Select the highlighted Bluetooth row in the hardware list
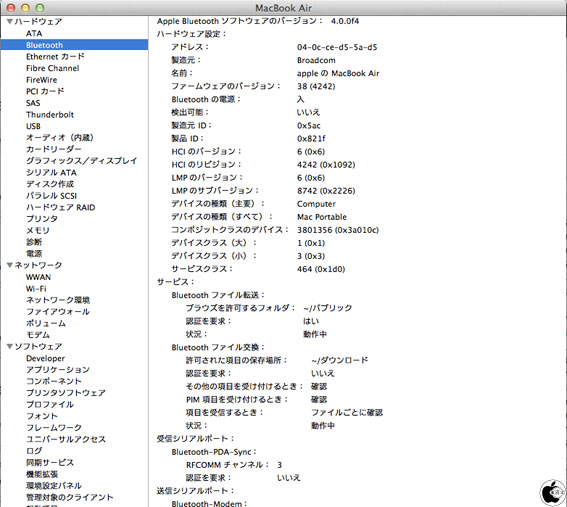This screenshot has height=507, width=567. [74, 45]
